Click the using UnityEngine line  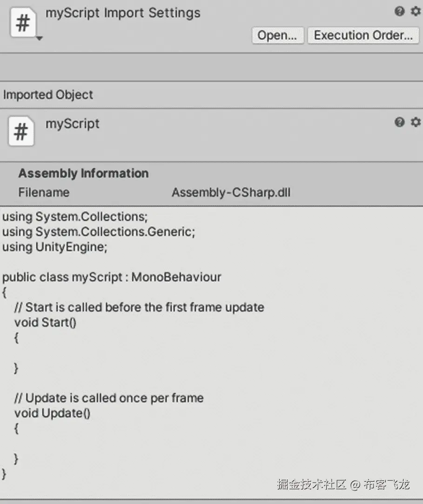point(55,247)
